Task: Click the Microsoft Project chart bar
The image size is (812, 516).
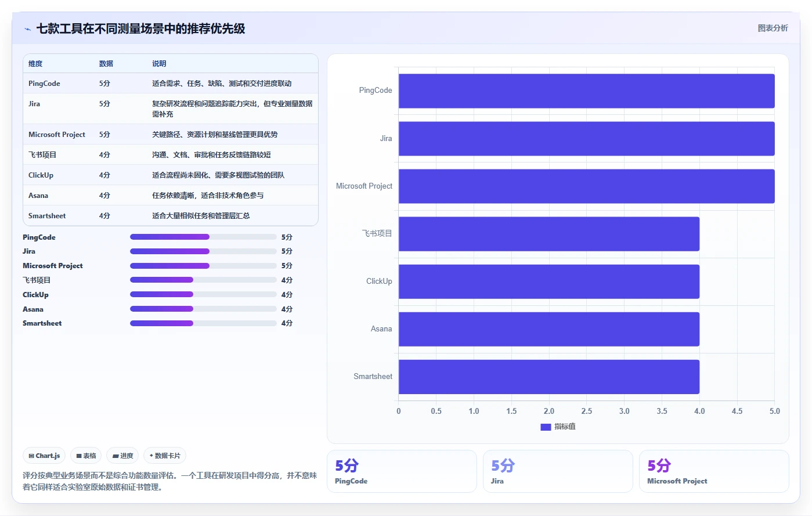Action: point(586,186)
